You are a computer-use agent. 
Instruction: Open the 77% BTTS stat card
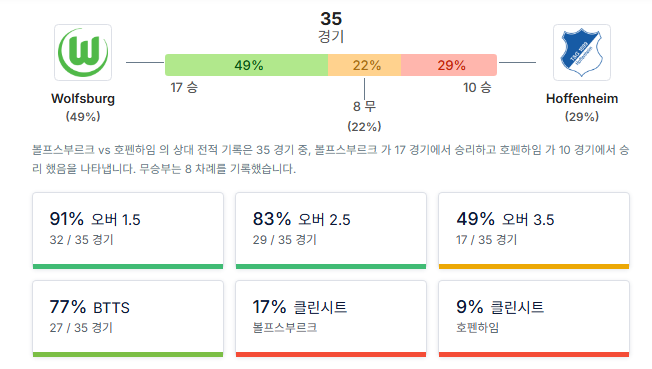[x=128, y=319]
